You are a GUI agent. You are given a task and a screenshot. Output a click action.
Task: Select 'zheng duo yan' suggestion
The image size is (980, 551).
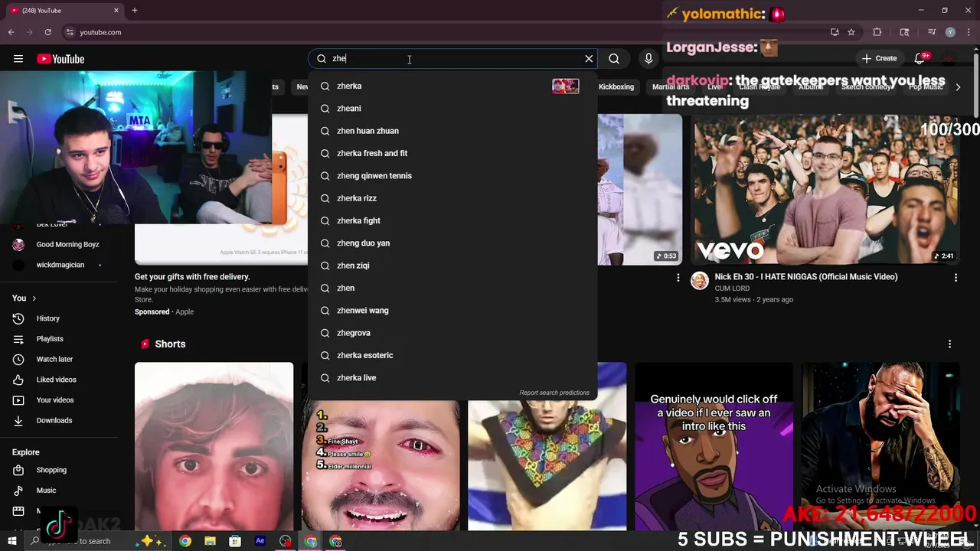tap(452, 243)
